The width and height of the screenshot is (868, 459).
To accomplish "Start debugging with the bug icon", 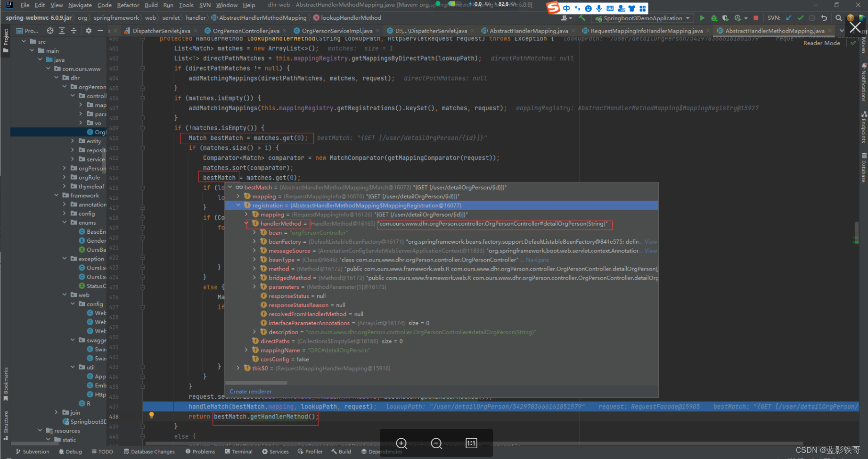I will click(714, 18).
